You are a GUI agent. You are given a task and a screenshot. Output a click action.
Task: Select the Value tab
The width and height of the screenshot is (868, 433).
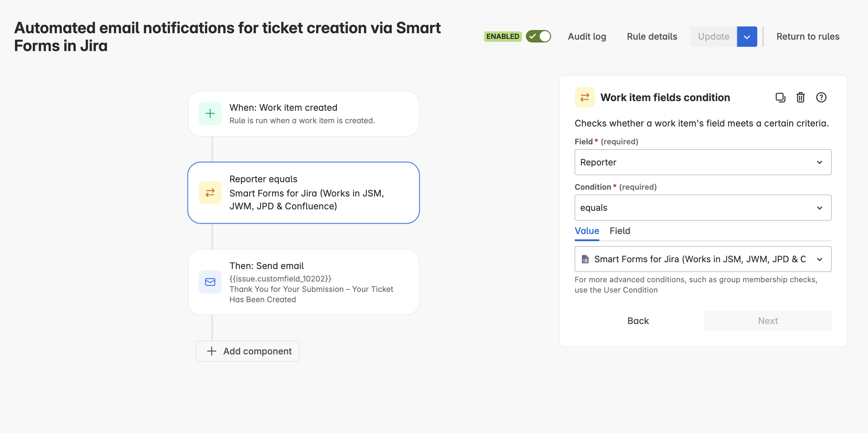point(587,231)
